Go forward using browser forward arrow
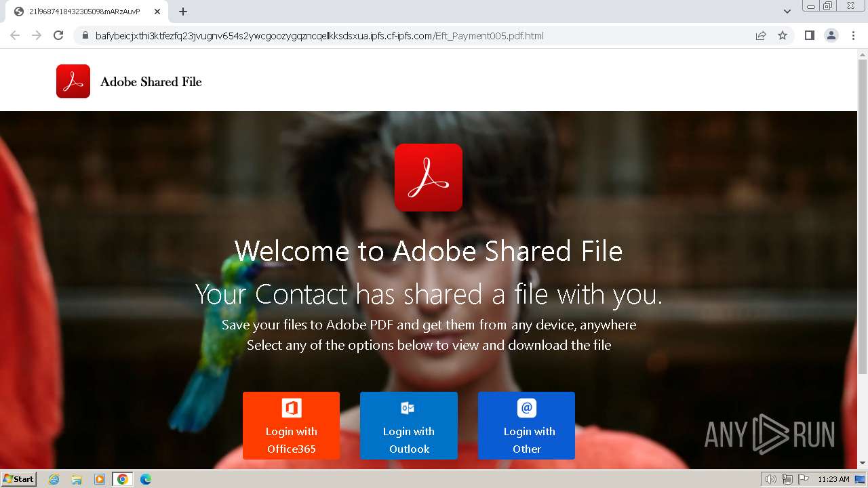This screenshot has height=488, width=868. tap(37, 35)
